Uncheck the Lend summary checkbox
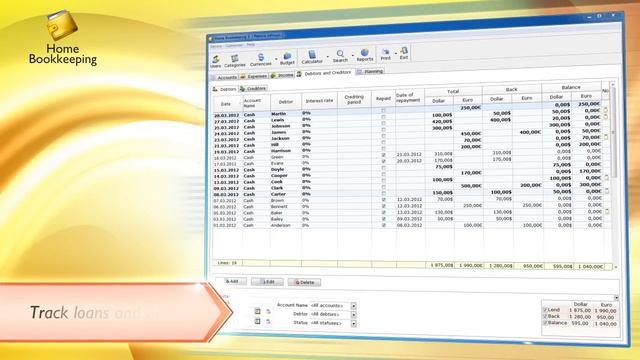The image size is (640, 360). click(x=545, y=310)
